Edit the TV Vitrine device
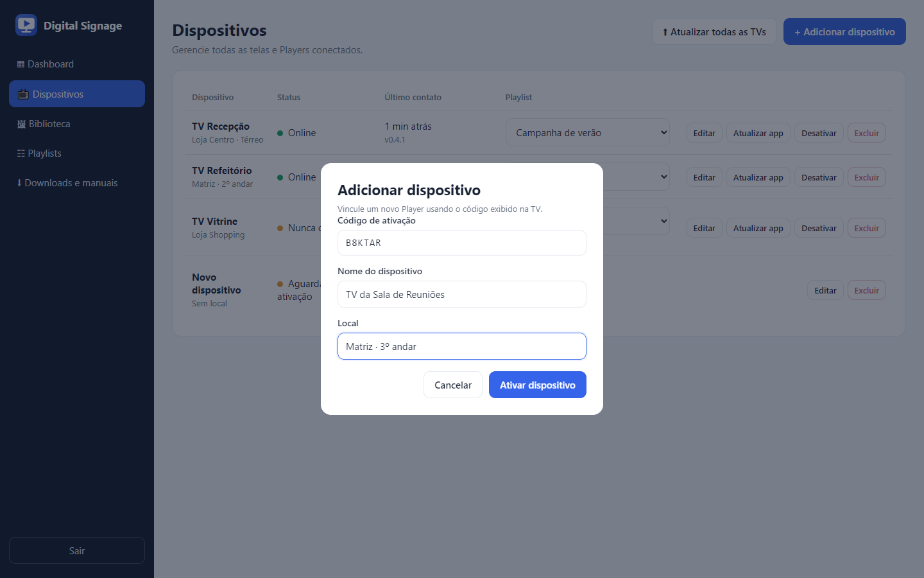Viewport: 924px width, 578px height. click(704, 228)
